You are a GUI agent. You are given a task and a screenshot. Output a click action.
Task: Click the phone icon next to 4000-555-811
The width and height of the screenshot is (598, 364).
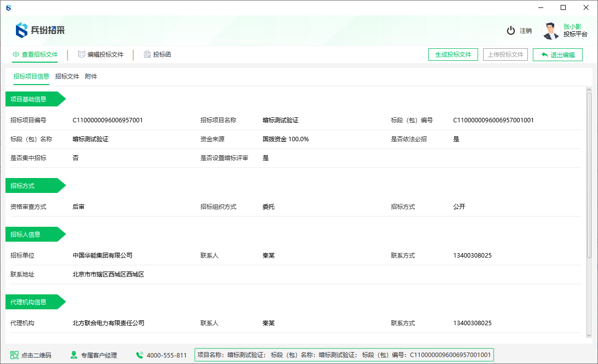coord(140,355)
